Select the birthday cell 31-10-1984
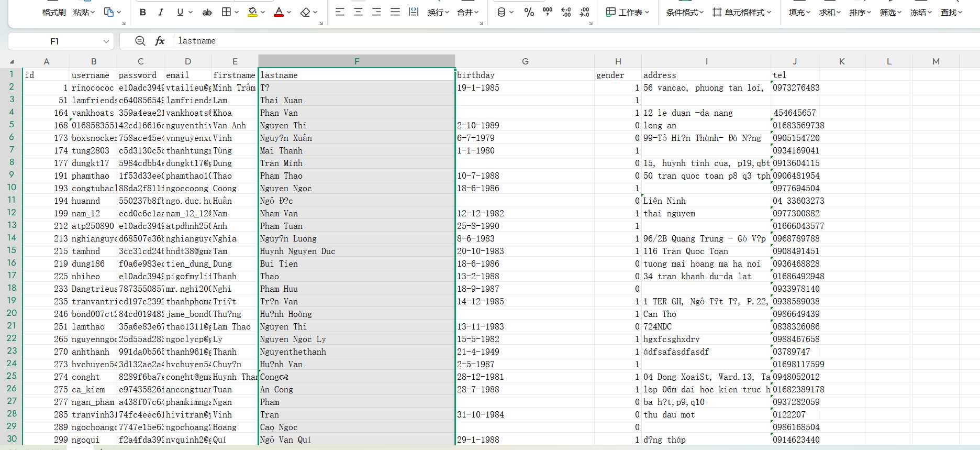The width and height of the screenshot is (980, 450). coord(525,414)
